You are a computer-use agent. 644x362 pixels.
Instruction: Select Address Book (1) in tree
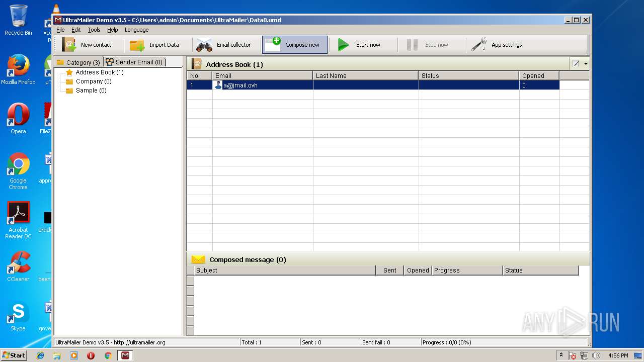click(99, 72)
